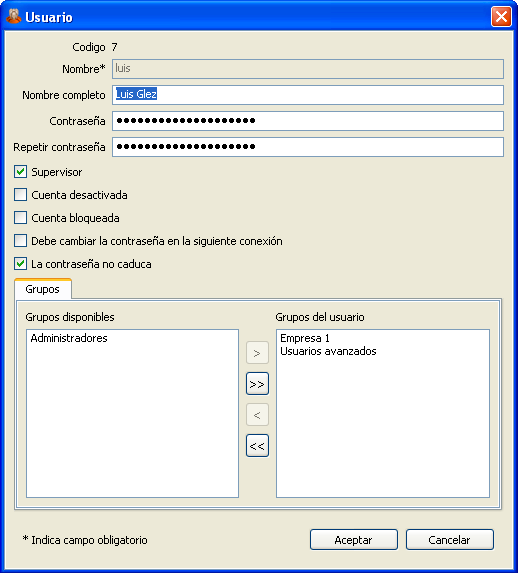Focus the Nombre completo field
This screenshot has height=573, width=518.
(x=308, y=95)
